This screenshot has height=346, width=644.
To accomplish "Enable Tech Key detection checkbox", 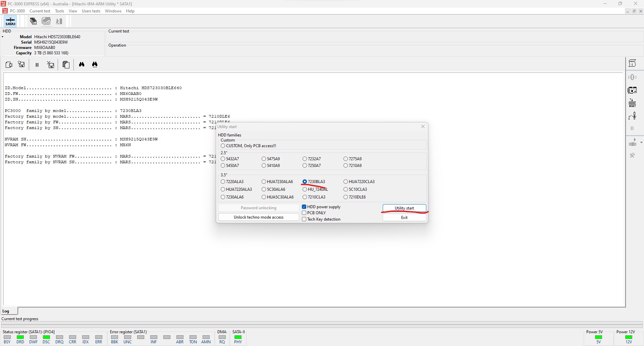I will (x=304, y=219).
